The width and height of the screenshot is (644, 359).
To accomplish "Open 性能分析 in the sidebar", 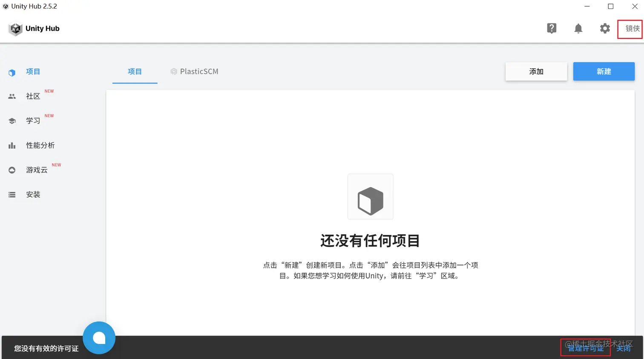I will pos(40,145).
